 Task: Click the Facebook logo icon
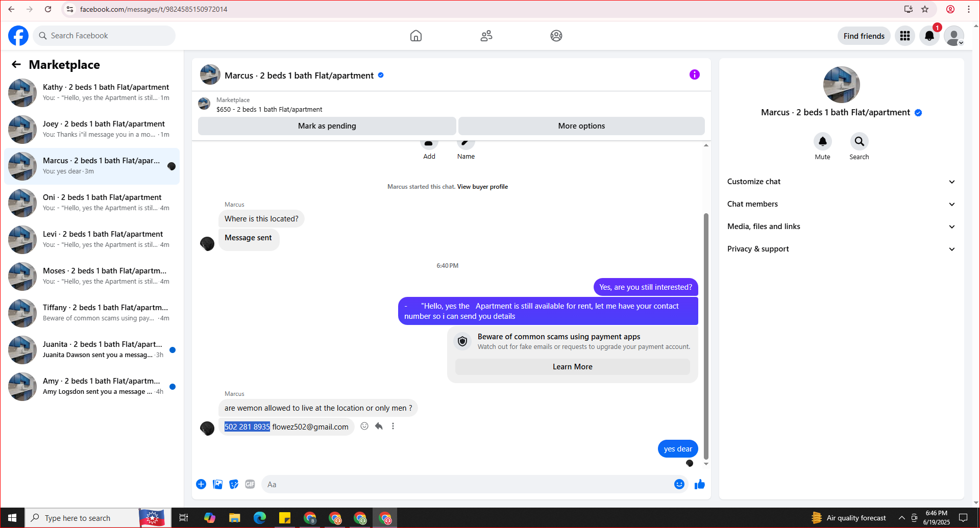click(x=18, y=36)
